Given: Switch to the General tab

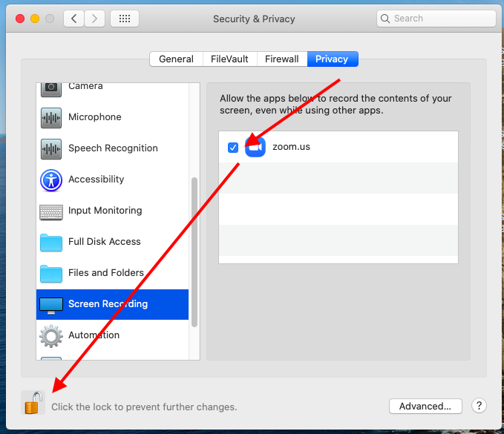Looking at the screenshot, I should (176, 59).
